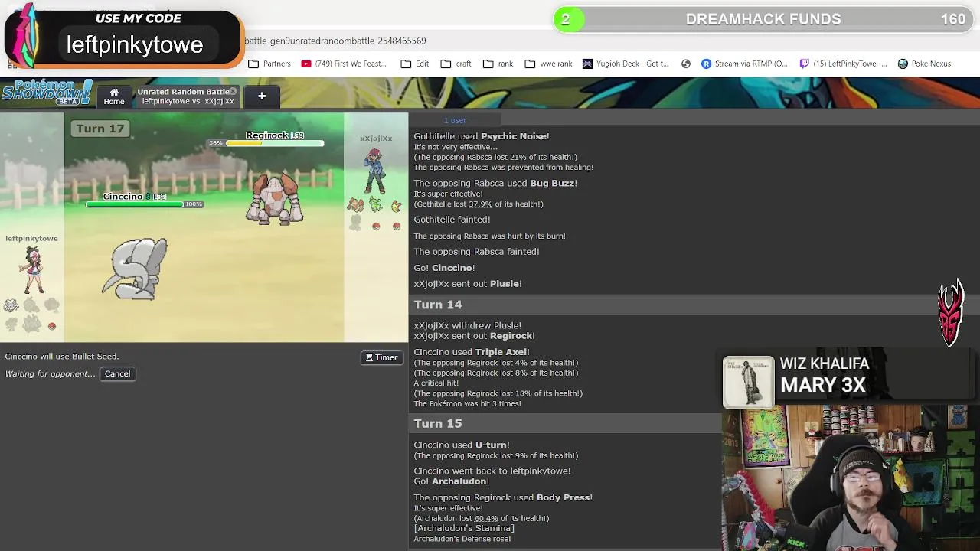Click the streamer webcam feed
The image size is (980, 551).
coord(850,478)
